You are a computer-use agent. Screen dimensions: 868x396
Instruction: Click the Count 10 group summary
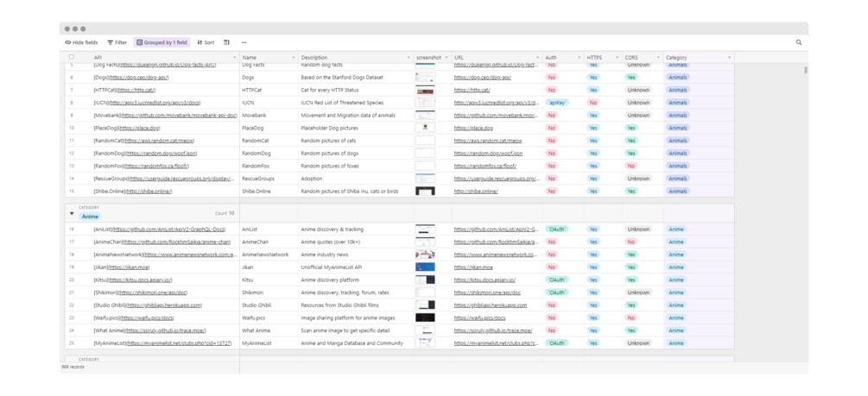tap(225, 213)
